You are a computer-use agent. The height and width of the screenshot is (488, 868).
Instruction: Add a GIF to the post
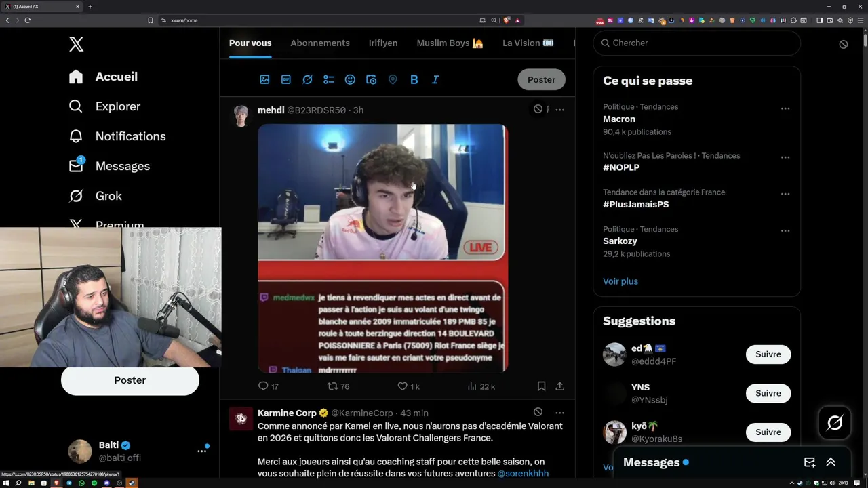(x=286, y=79)
